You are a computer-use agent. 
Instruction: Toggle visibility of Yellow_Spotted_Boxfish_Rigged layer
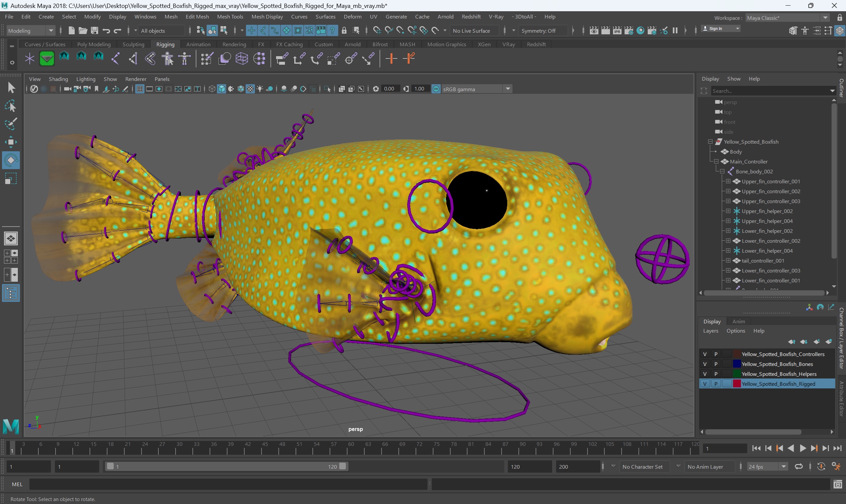705,384
